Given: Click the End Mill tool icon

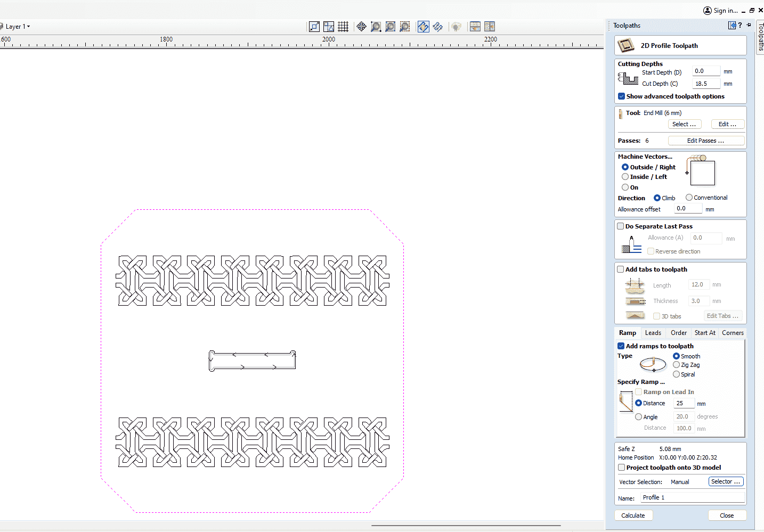Looking at the screenshot, I should [621, 113].
